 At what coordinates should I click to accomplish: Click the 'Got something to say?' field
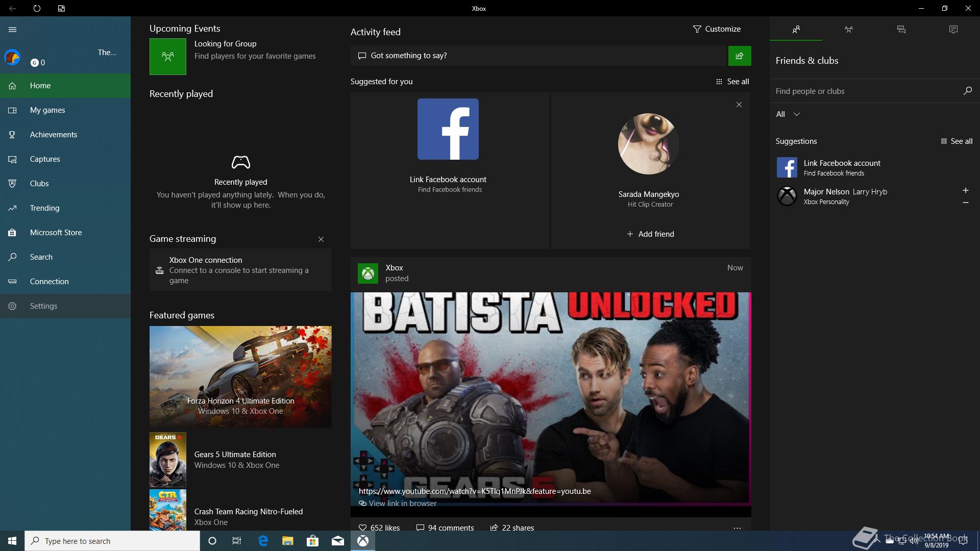tap(538, 56)
